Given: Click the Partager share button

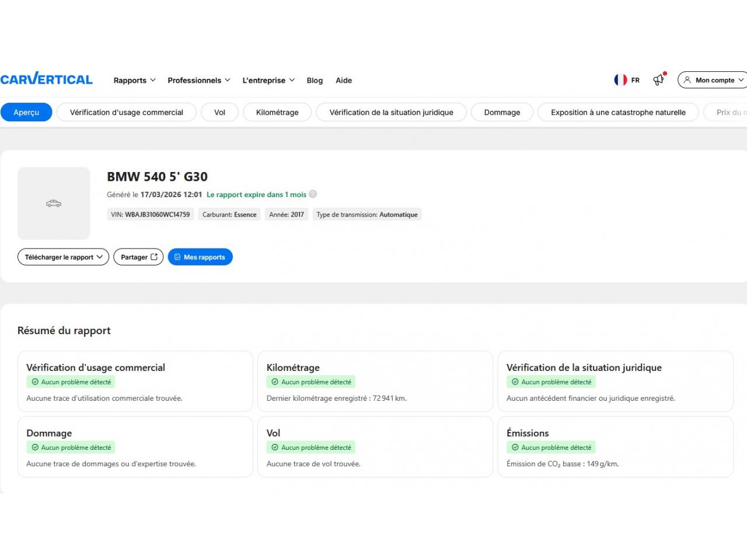Looking at the screenshot, I should [138, 257].
